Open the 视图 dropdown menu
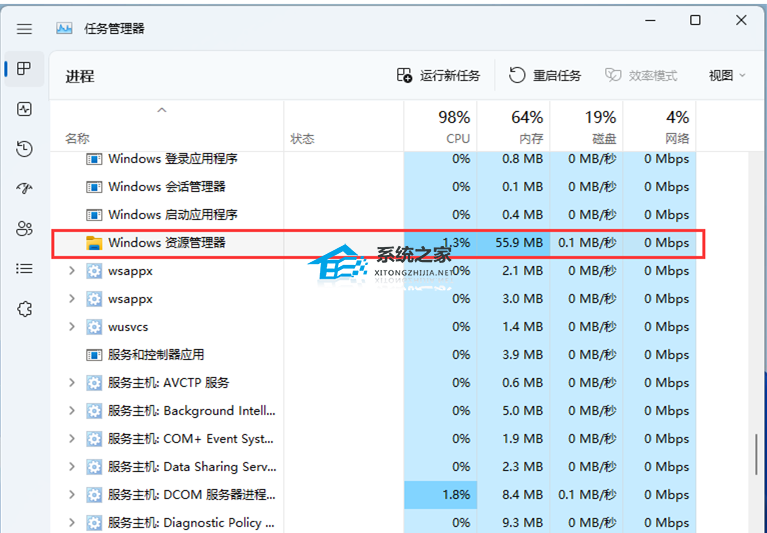Image resolution: width=767 pixels, height=533 pixels. [x=727, y=76]
